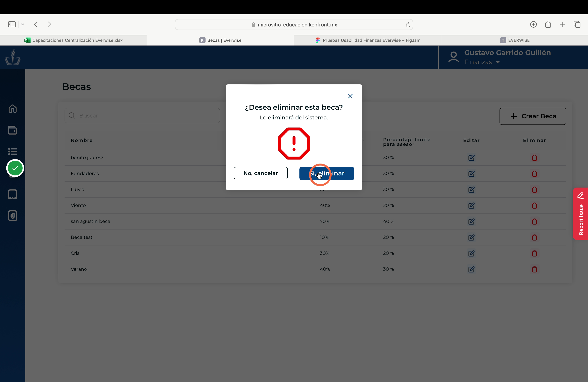
Task: Switch to 'Capacitaciones Centralización Everwise.xlsx' tab
Action: pos(73,40)
